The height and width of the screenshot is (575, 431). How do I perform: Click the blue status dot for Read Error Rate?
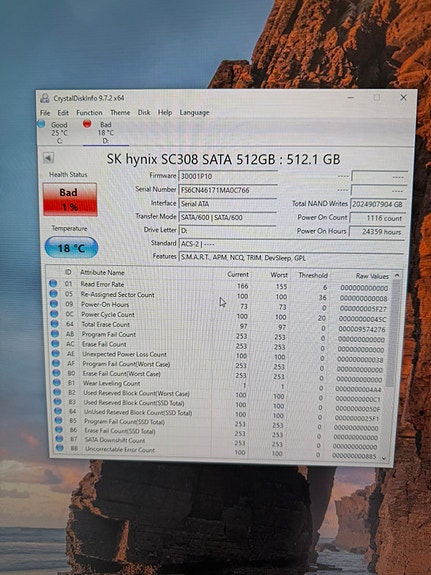[x=53, y=283]
